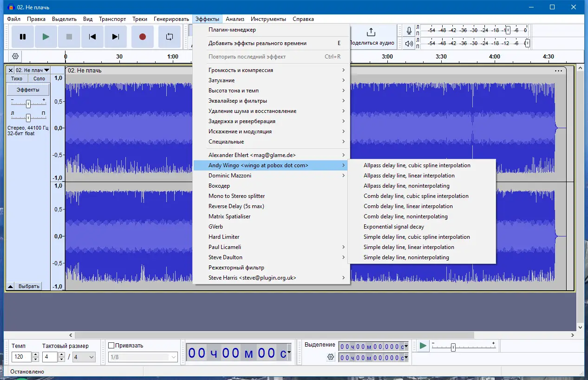Open the Файл menu
Viewport: 588px width, 380px height.
(x=14, y=19)
